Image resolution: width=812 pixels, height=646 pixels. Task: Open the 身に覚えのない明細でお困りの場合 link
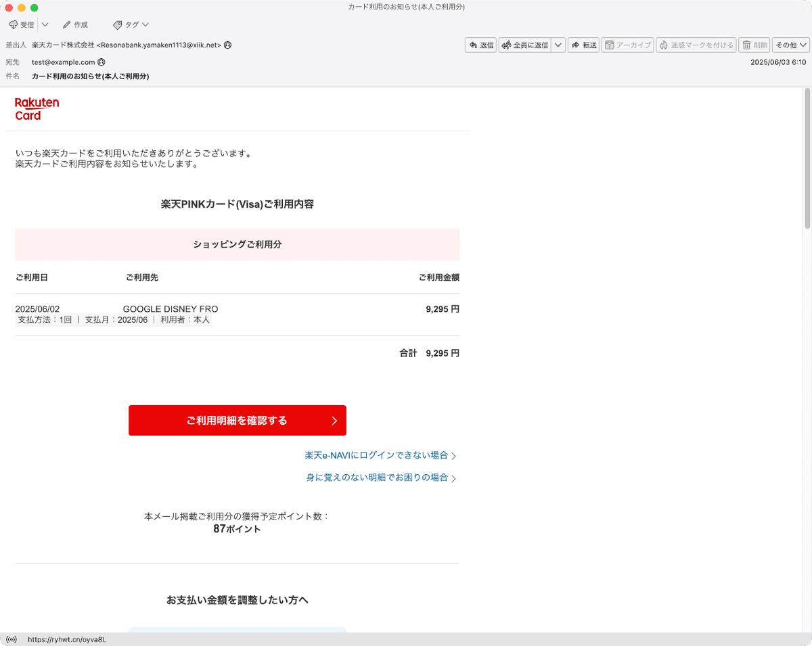pos(378,478)
